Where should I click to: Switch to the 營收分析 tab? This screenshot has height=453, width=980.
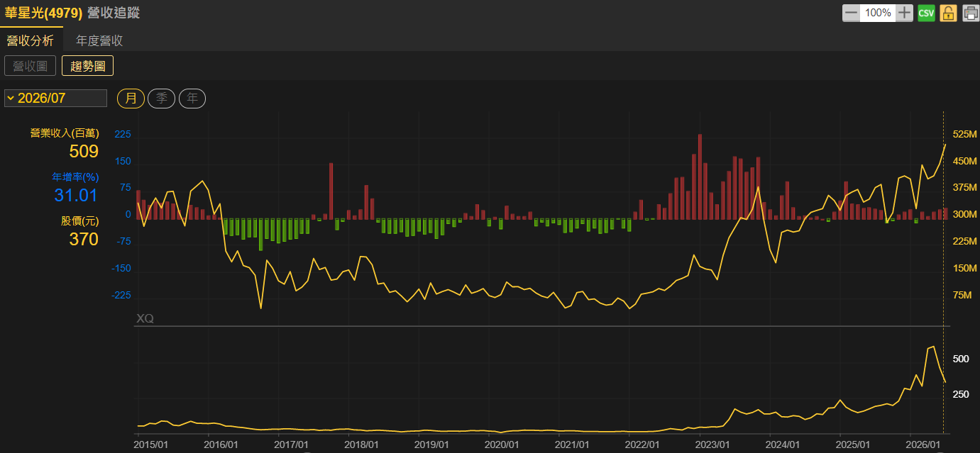[31, 40]
